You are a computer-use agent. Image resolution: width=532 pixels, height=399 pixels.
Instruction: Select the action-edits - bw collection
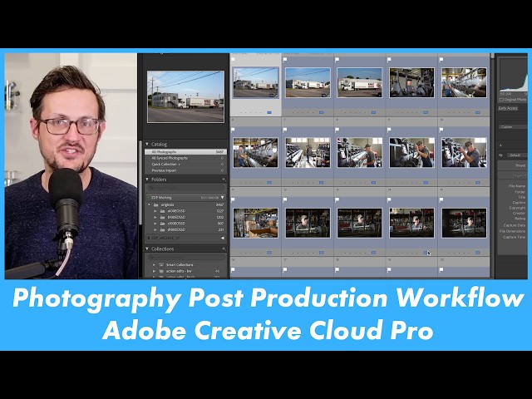point(185,271)
